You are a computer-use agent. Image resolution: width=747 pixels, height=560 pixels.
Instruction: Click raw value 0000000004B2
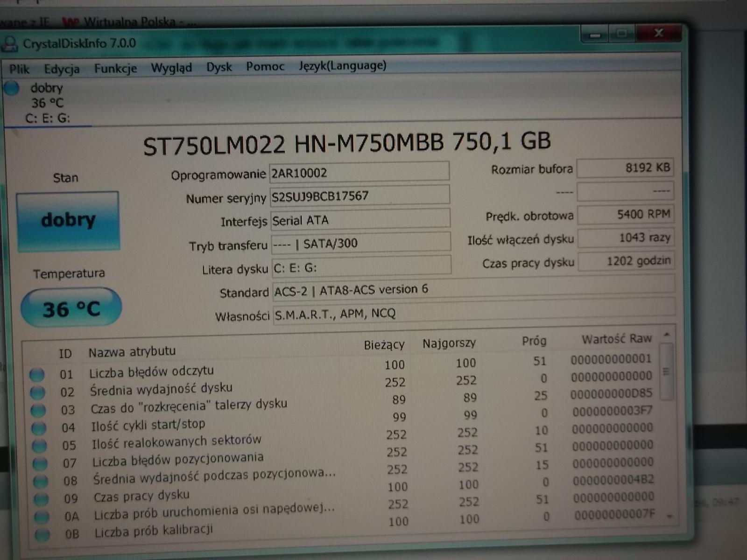[613, 480]
